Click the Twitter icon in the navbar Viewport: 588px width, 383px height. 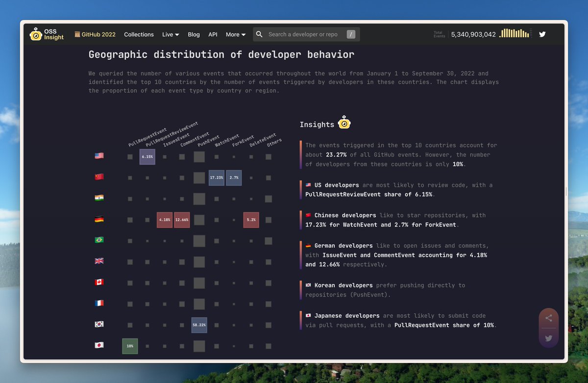click(x=542, y=34)
